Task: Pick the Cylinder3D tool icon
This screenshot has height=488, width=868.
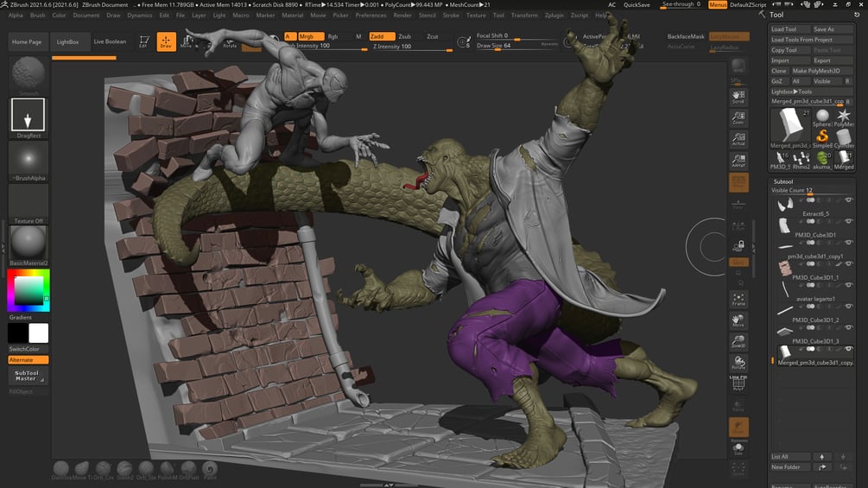Action: (x=844, y=138)
